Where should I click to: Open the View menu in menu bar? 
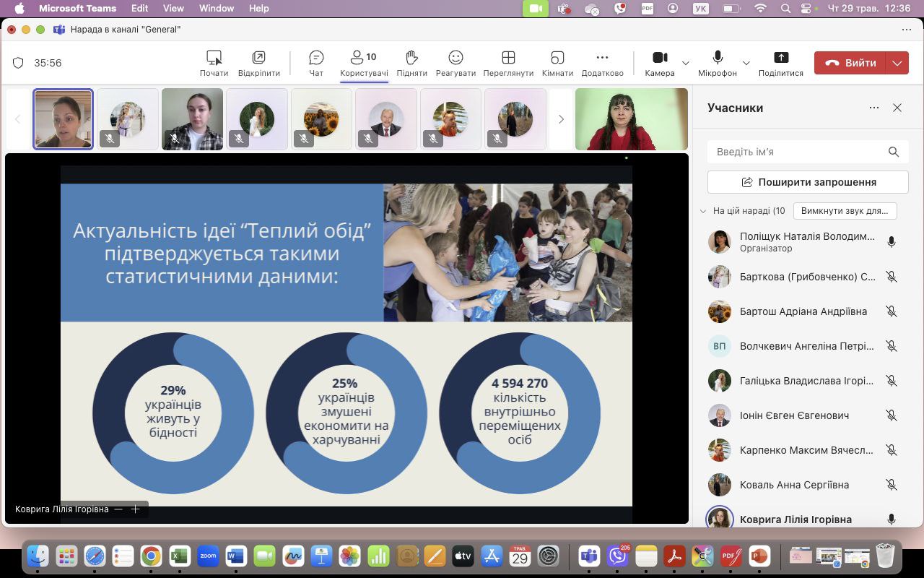[173, 9]
